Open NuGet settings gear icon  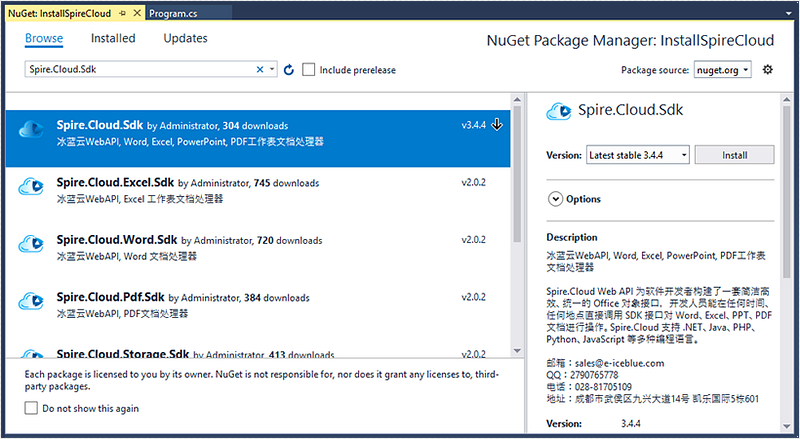767,69
